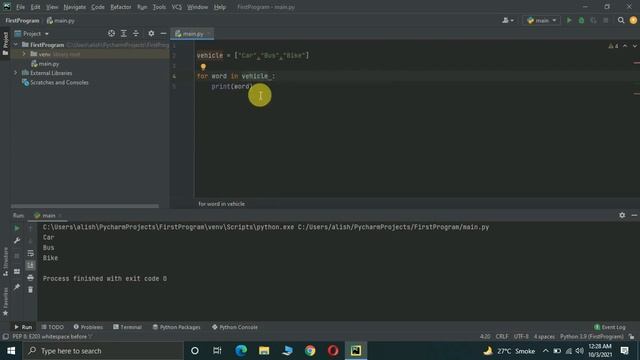
Task: Click Select Opened File locate icon in Project panel
Action: click(x=111, y=33)
